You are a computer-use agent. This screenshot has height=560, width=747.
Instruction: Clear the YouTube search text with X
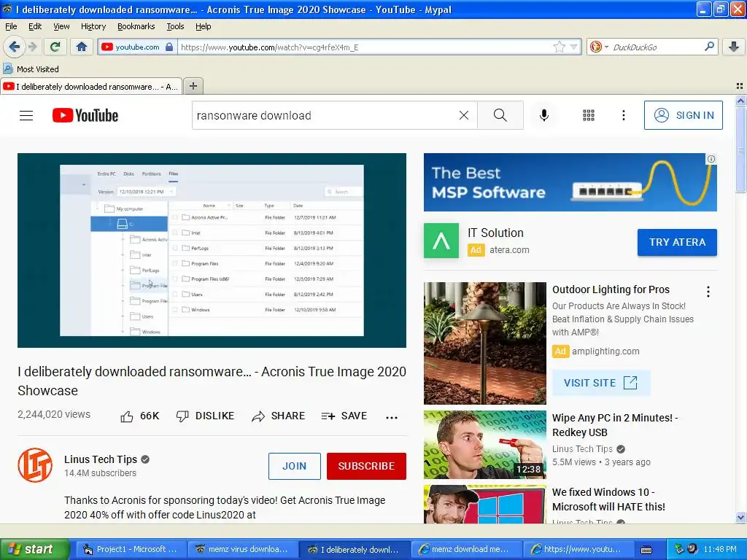(x=463, y=115)
